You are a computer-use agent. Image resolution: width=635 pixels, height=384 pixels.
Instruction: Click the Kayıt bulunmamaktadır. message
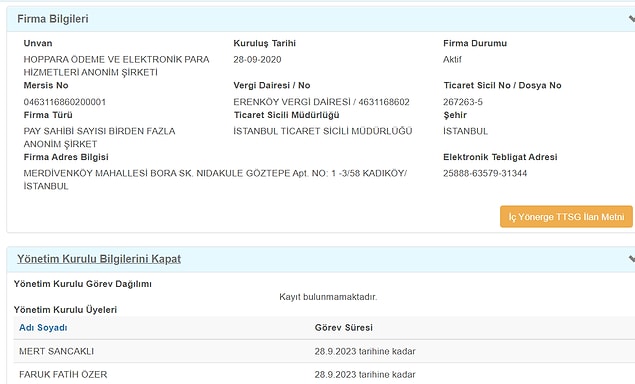click(328, 297)
